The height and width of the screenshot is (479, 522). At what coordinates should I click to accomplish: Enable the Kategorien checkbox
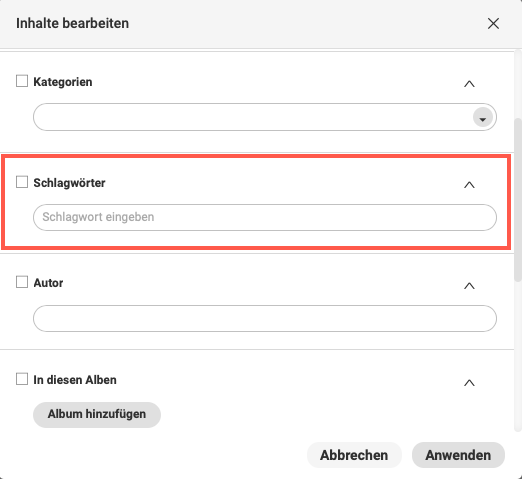pyautogui.click(x=22, y=81)
